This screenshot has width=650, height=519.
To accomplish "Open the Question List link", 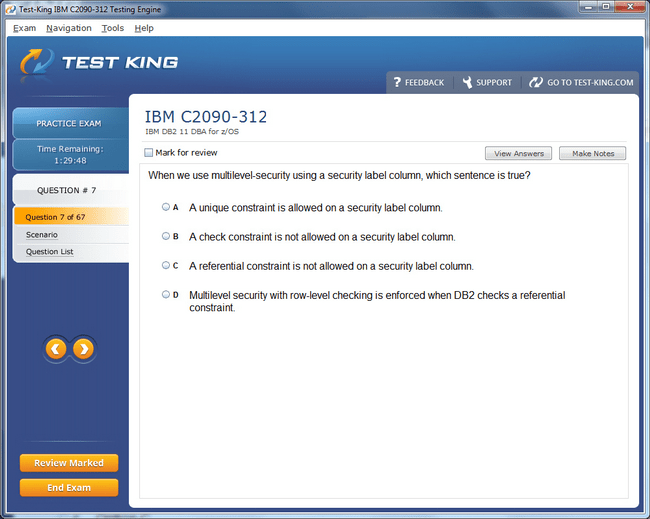I will click(x=49, y=252).
